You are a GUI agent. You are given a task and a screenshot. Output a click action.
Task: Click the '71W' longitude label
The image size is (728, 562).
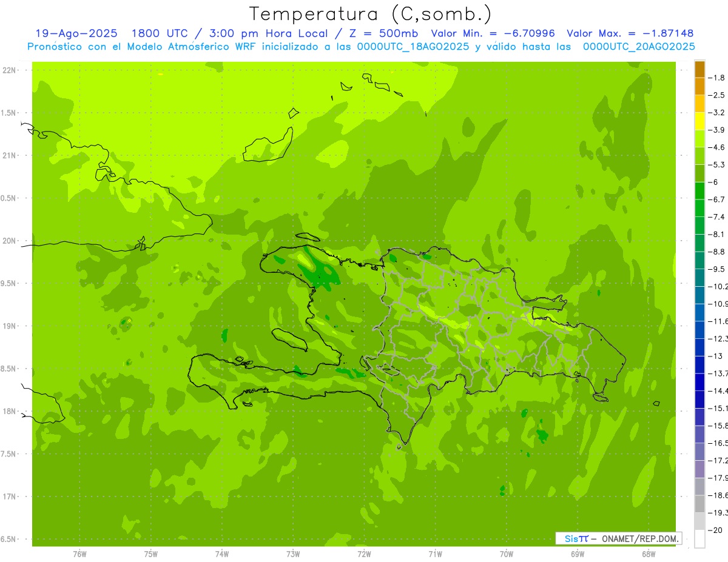435,554
